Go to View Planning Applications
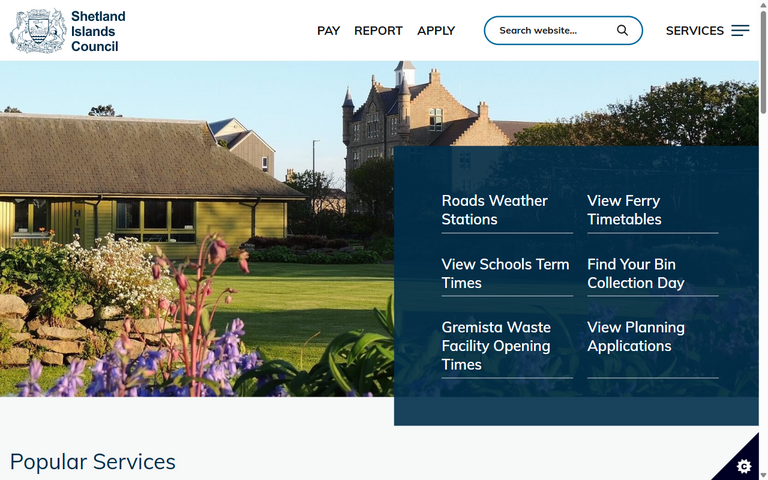The width and height of the screenshot is (768, 480). click(x=635, y=336)
